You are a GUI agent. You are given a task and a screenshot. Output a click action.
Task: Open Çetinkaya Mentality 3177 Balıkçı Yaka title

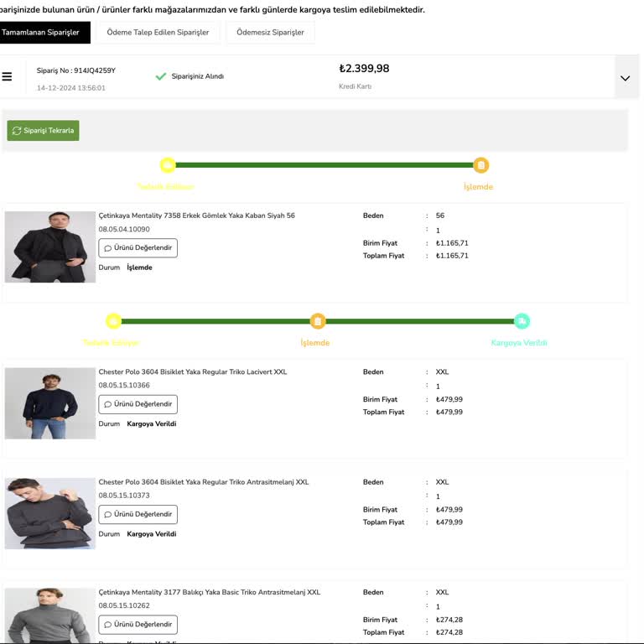tap(210, 592)
